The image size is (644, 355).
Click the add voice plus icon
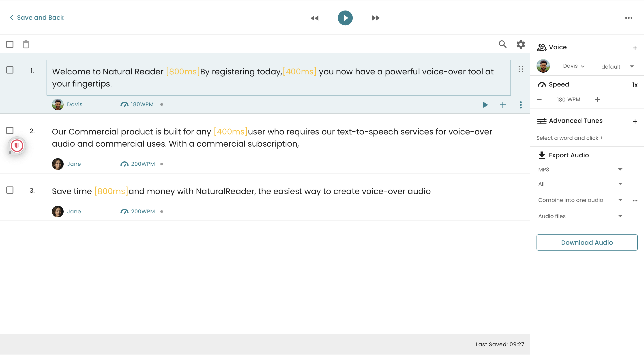point(635,47)
